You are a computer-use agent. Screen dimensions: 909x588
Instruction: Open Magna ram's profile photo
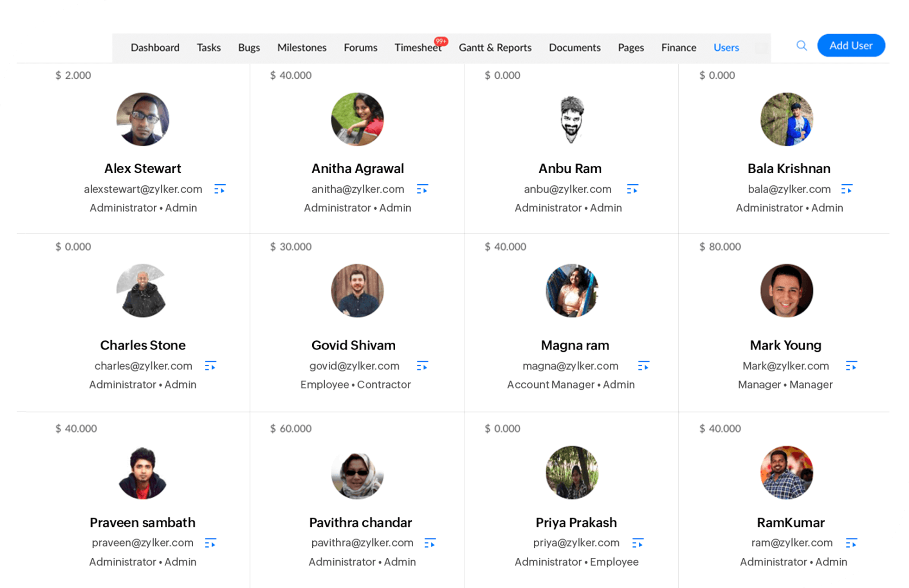(x=572, y=290)
